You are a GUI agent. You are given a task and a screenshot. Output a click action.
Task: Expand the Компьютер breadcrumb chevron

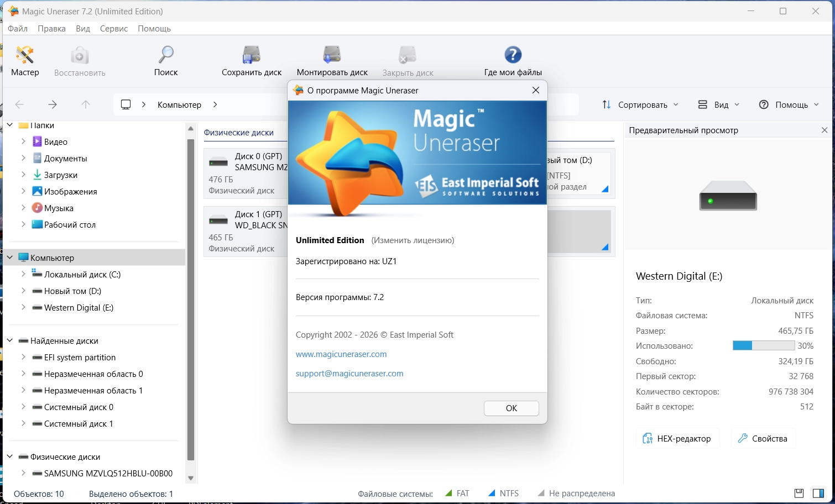coord(215,104)
